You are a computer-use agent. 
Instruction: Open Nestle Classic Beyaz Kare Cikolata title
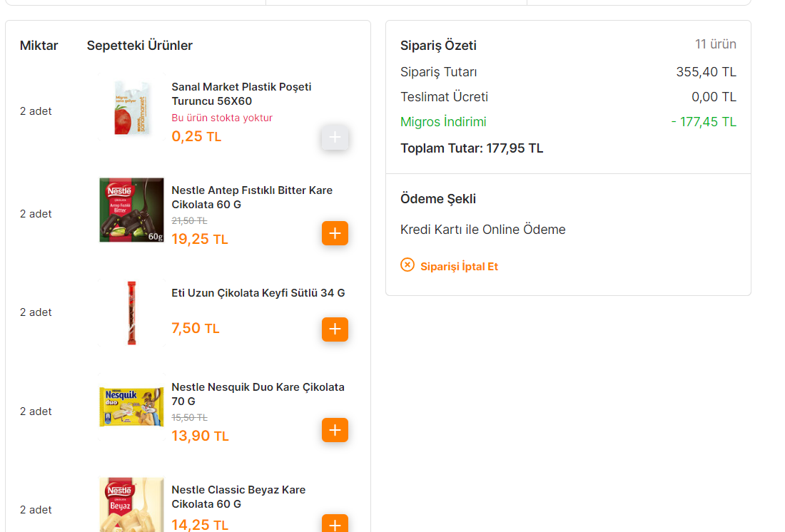point(238,497)
